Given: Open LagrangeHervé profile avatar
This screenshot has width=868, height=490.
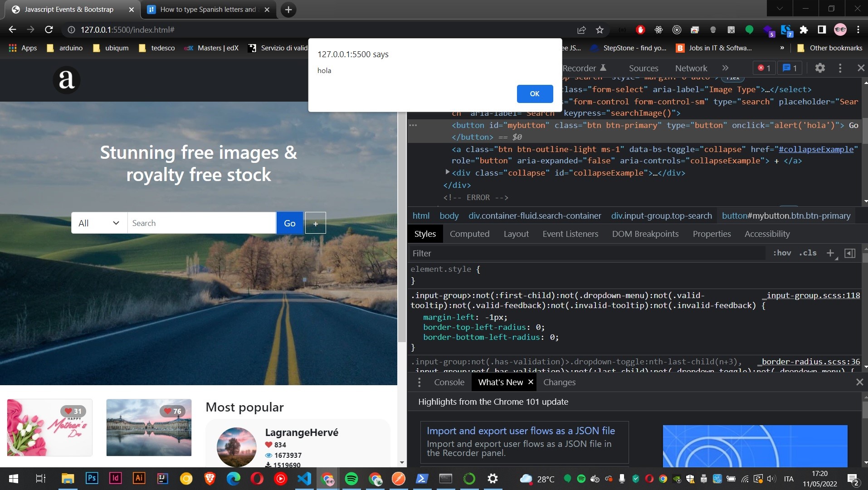Looking at the screenshot, I should tap(237, 447).
